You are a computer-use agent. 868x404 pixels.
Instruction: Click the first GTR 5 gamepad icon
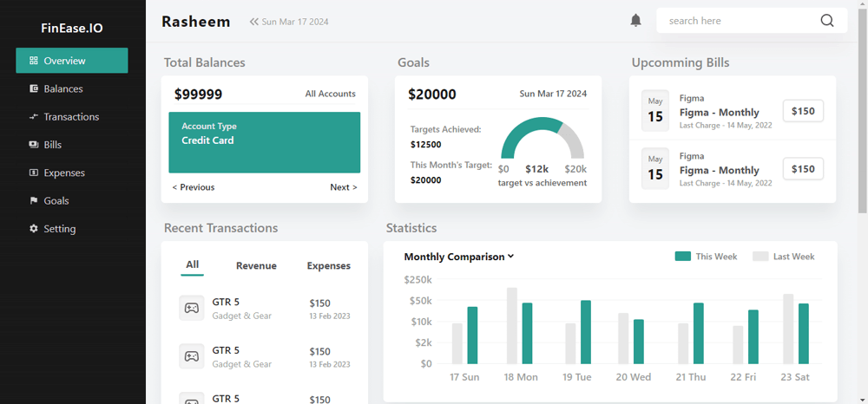(x=191, y=308)
